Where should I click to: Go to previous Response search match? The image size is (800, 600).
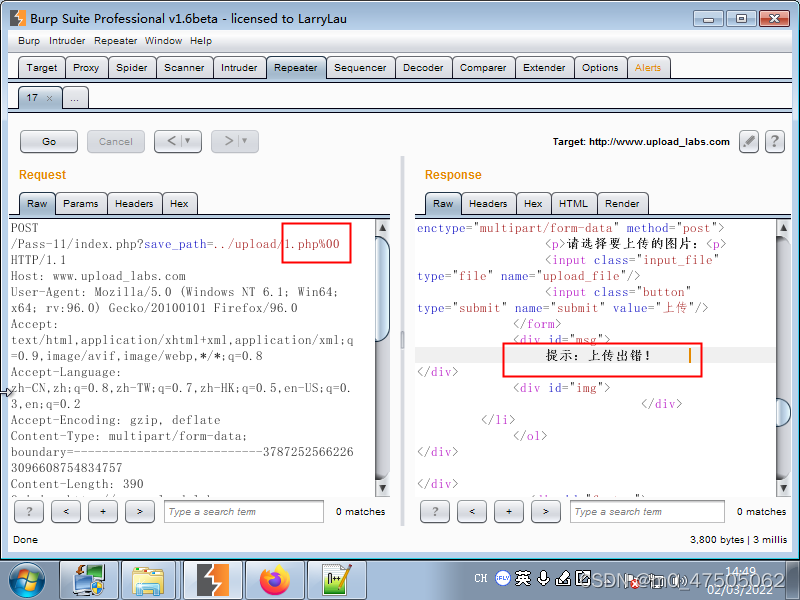point(472,511)
